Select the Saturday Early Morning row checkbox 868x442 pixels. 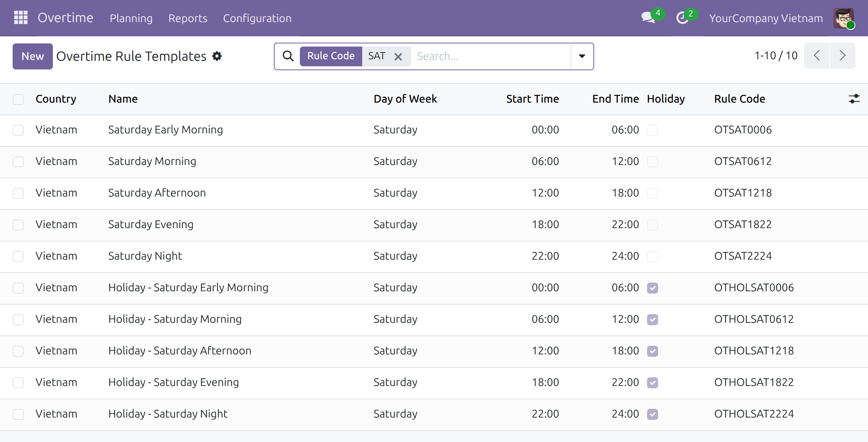[x=18, y=130]
